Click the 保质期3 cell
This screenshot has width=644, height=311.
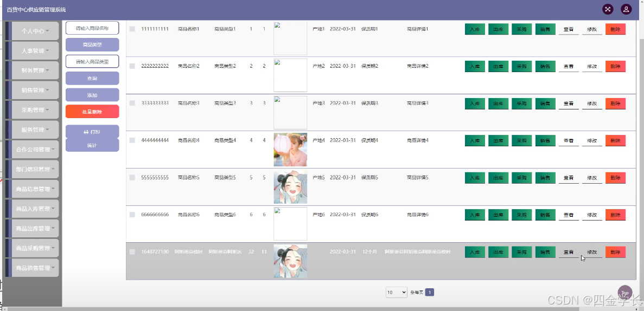pos(369,103)
